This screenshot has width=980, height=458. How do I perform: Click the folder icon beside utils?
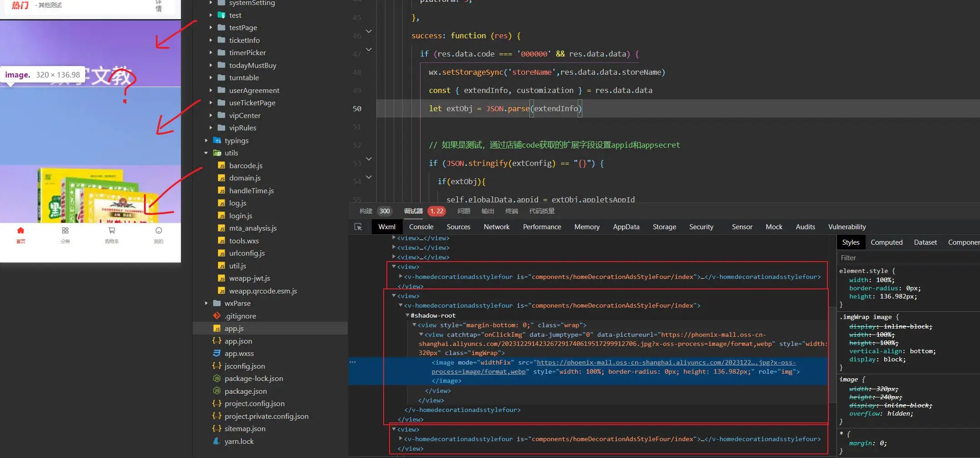tap(217, 153)
